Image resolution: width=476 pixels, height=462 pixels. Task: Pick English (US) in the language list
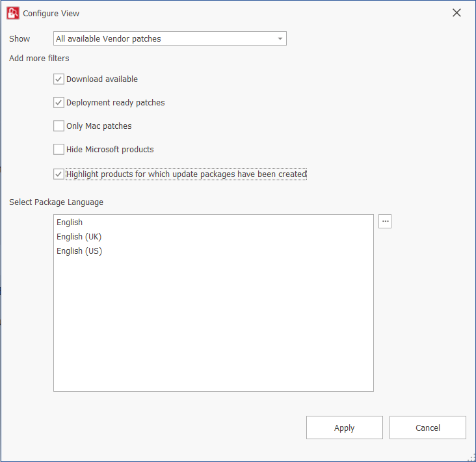click(x=79, y=251)
